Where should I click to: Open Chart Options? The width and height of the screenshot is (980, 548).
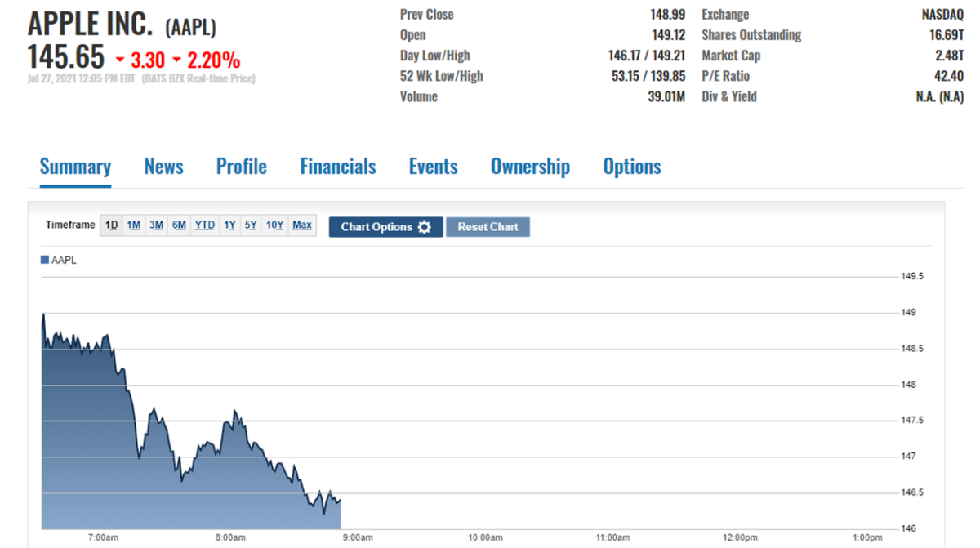[x=385, y=227]
